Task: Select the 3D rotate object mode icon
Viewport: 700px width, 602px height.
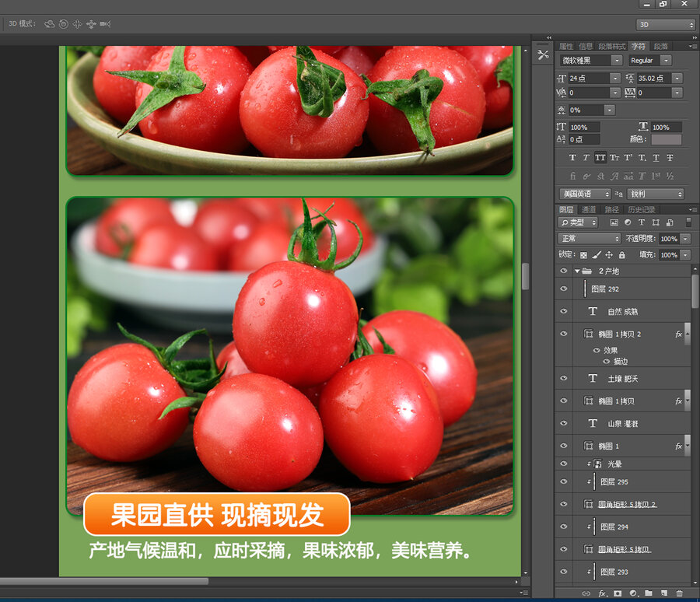Action: point(49,24)
